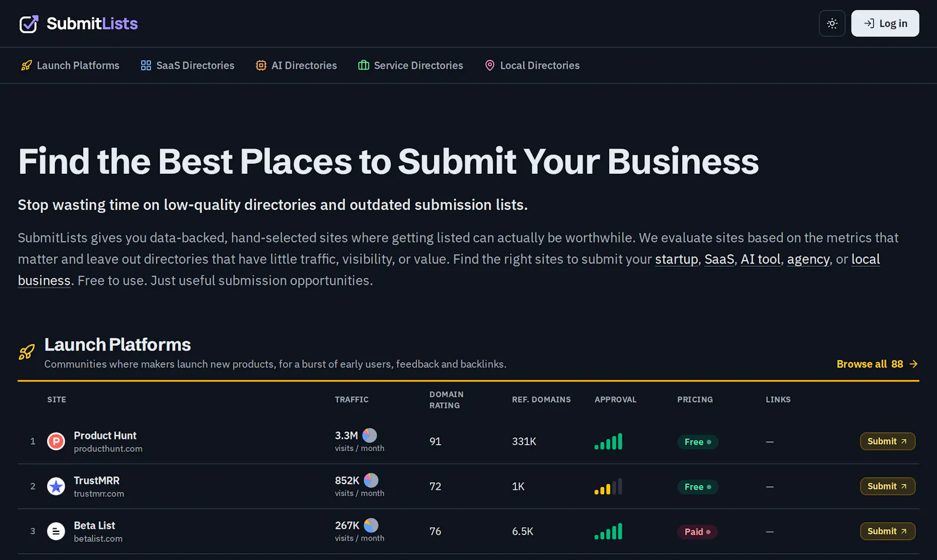This screenshot has width=937, height=560.
Task: Click the producthunt.com domain text
Action: click(108, 449)
